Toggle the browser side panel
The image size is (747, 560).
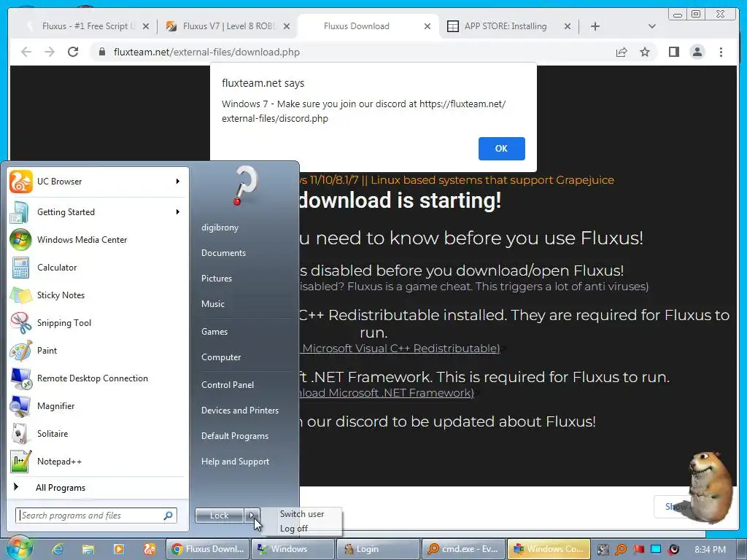click(x=673, y=52)
